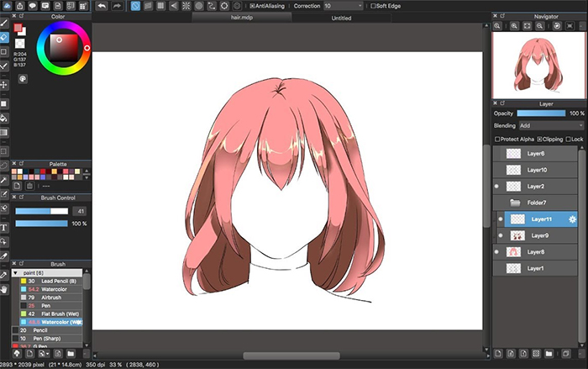Screen dimensions: 588x369
Task: Select the Eraser tool
Action: [x=4, y=37]
